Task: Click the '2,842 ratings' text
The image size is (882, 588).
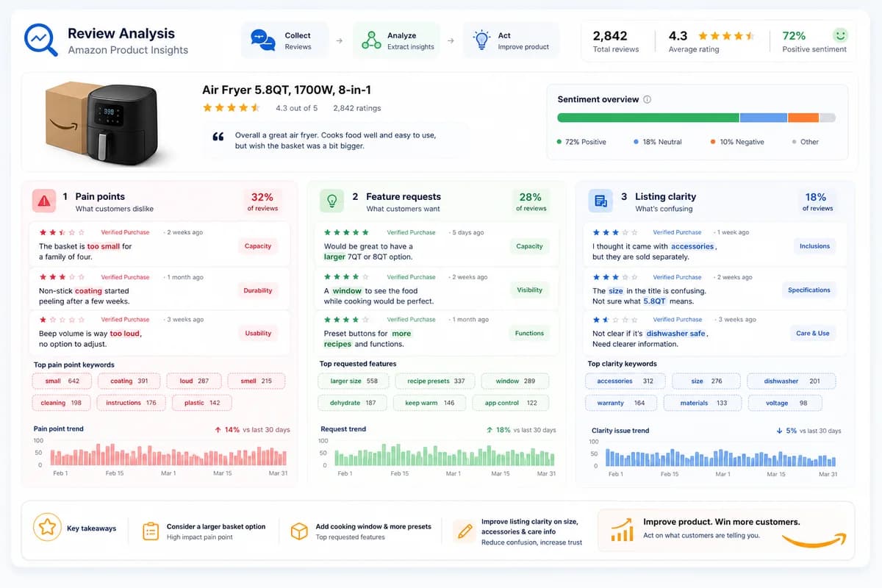Action: (357, 108)
